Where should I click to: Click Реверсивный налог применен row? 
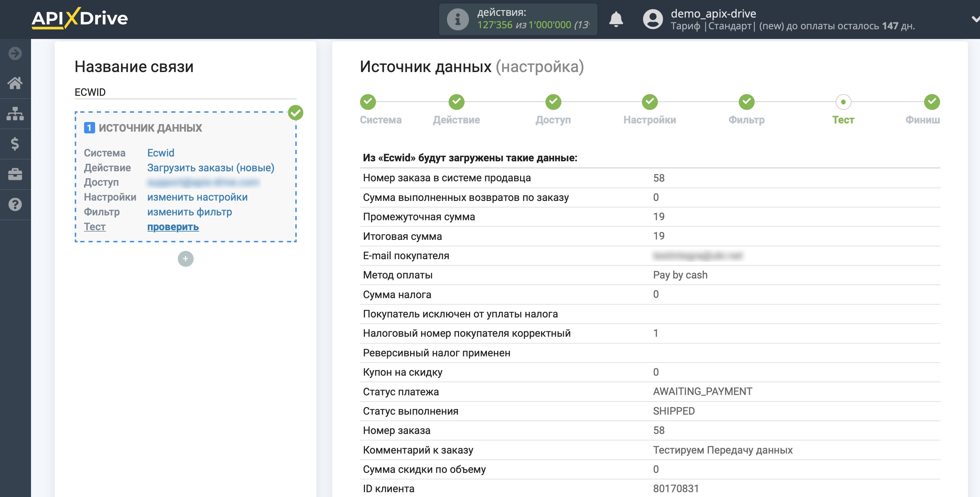click(650, 353)
